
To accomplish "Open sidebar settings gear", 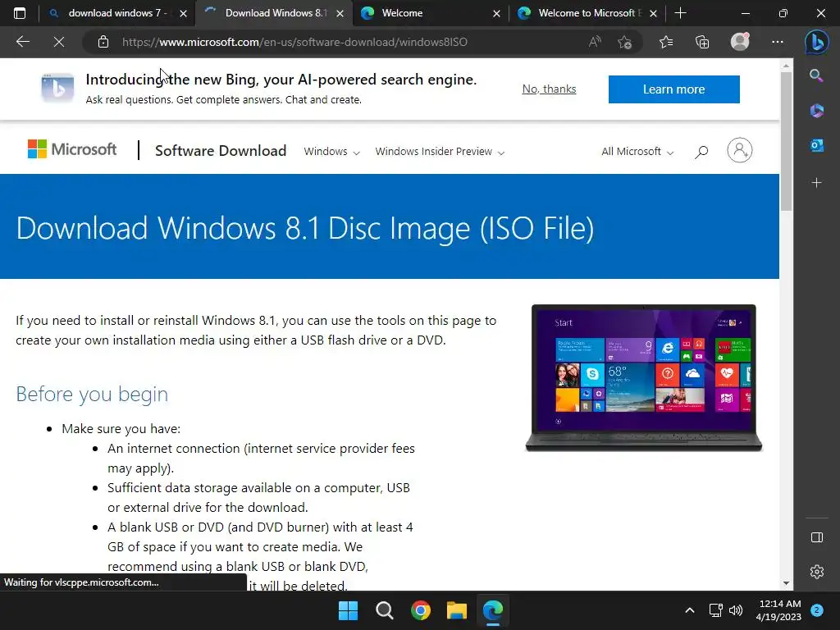I will click(816, 572).
